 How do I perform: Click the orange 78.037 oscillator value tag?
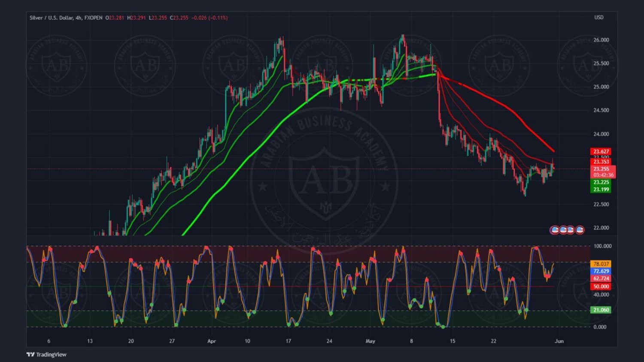coord(601,264)
